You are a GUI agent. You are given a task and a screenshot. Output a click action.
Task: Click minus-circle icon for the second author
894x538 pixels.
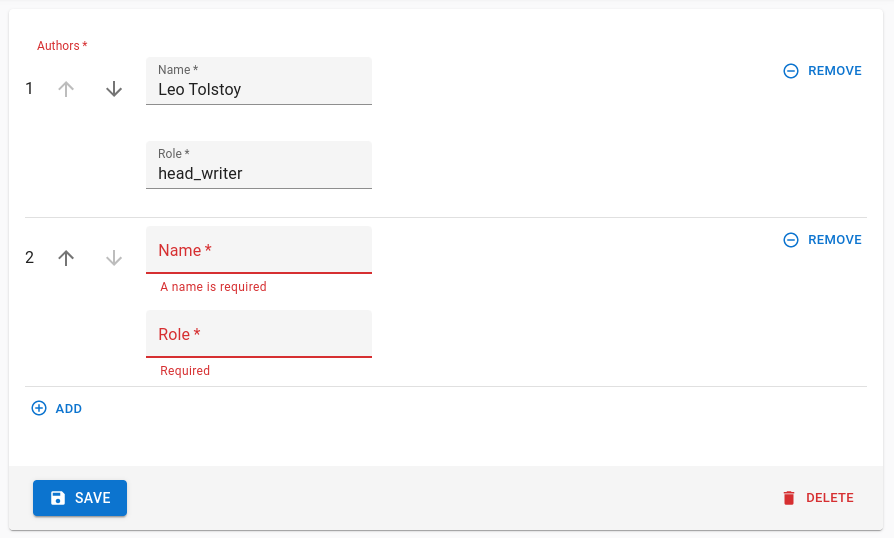point(791,240)
